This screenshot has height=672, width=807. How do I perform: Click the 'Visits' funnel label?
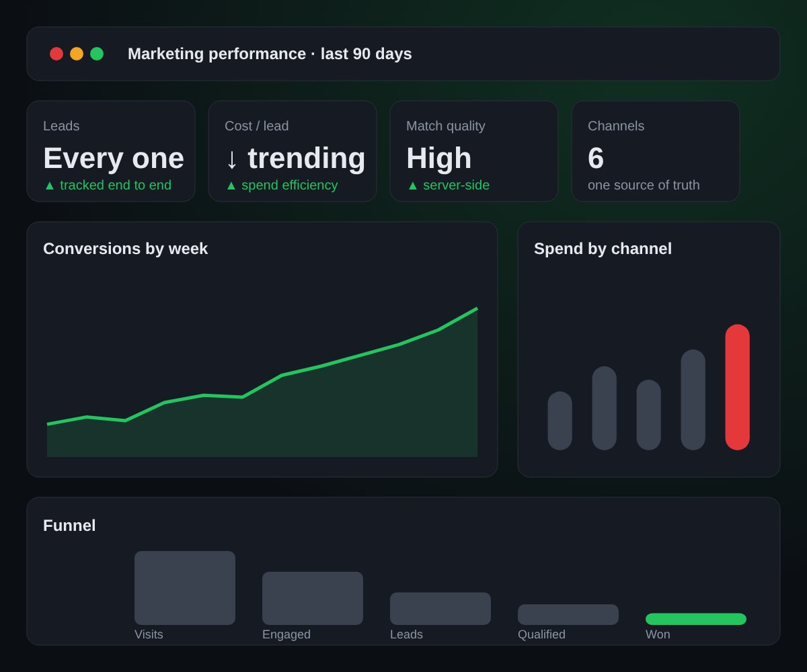tap(149, 634)
